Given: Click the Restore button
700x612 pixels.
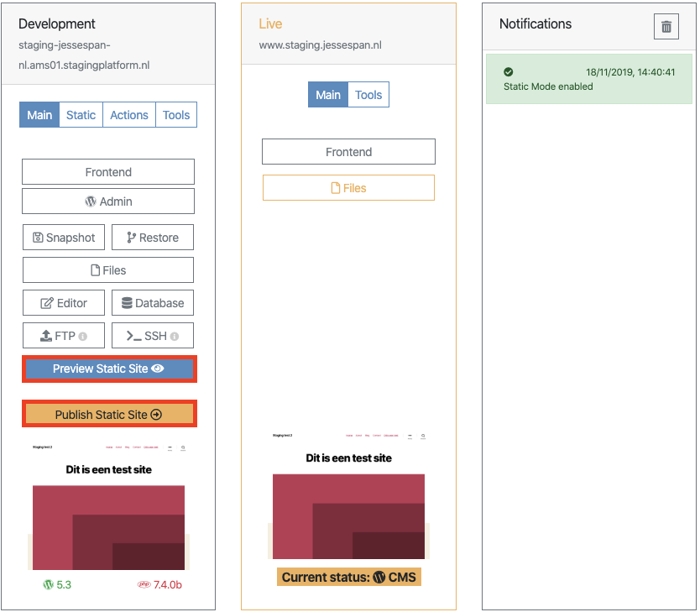Looking at the screenshot, I should tap(153, 238).
